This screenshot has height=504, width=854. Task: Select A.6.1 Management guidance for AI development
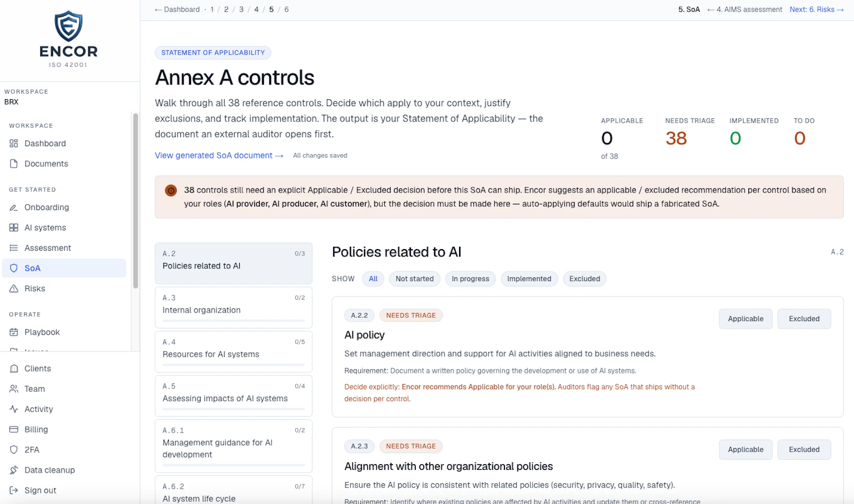(233, 446)
